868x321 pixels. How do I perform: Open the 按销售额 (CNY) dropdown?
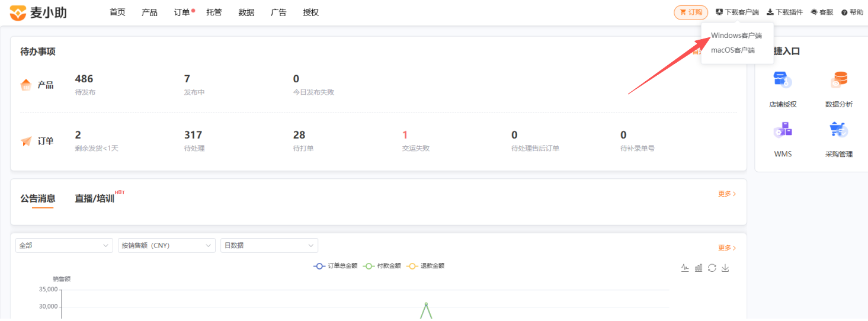166,245
